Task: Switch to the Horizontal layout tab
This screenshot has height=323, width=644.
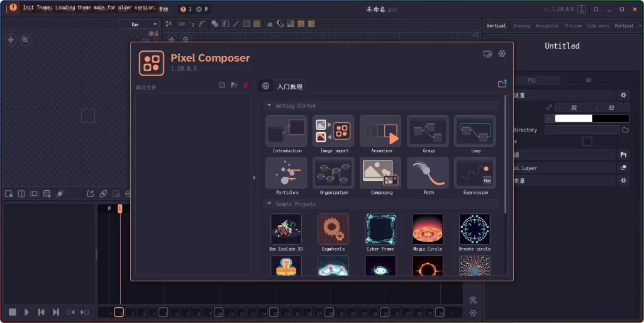Action: click(547, 25)
